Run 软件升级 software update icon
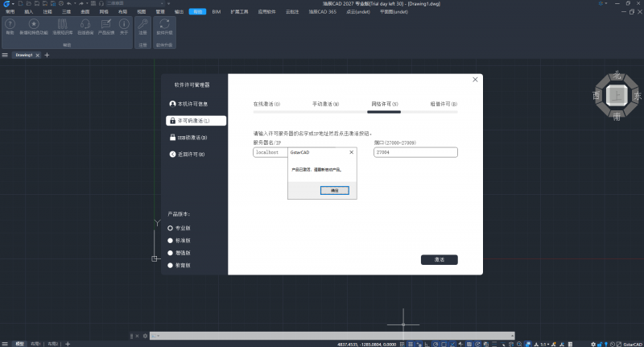The height and width of the screenshot is (347, 644). [x=164, y=27]
